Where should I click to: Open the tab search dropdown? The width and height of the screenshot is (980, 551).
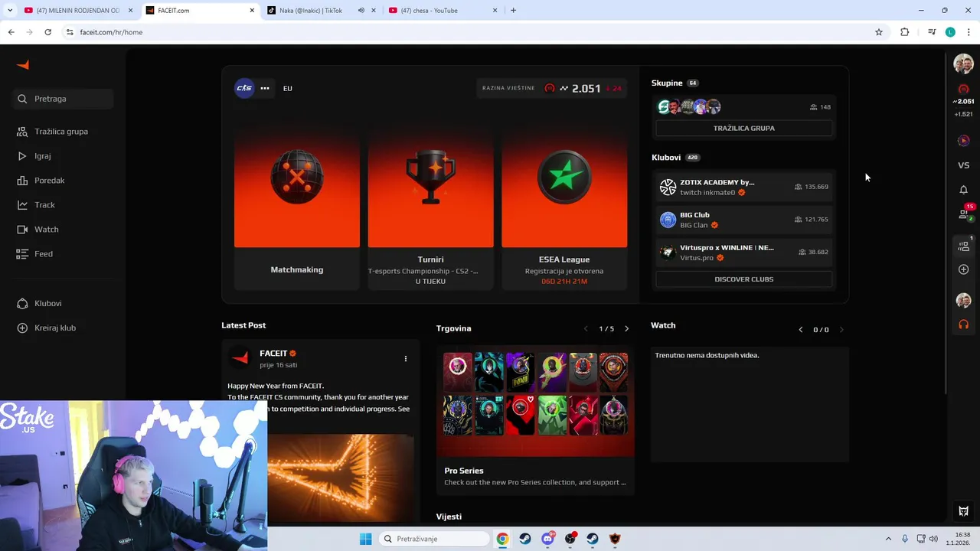click(x=9, y=11)
